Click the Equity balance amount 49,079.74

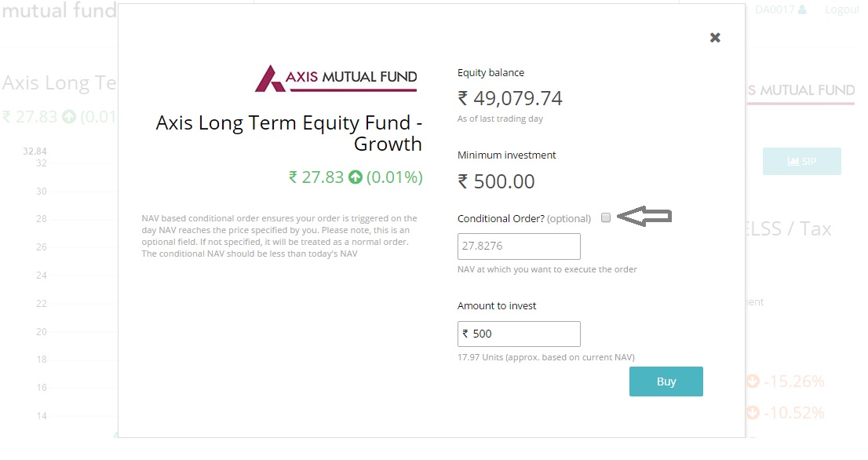(x=510, y=98)
